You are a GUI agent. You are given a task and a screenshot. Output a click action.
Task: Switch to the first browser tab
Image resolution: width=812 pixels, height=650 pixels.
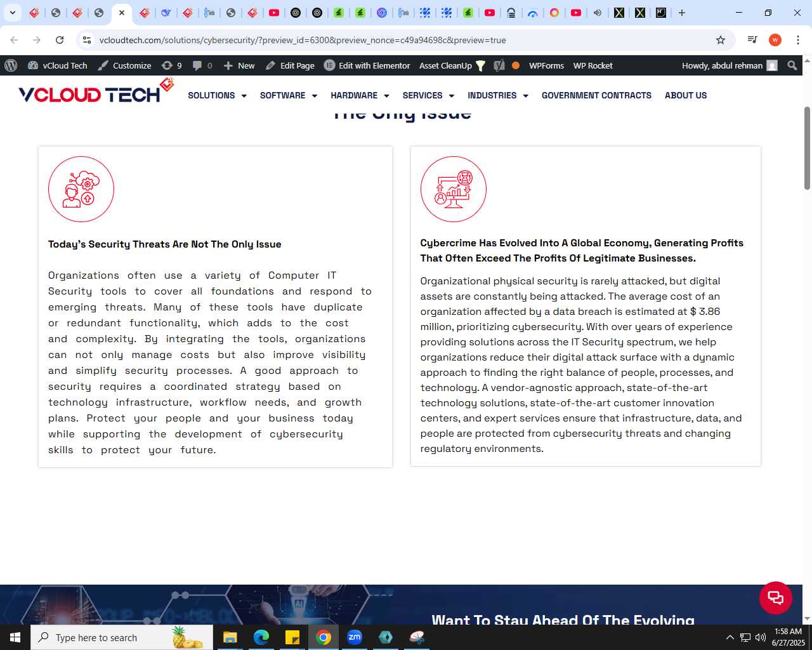(x=34, y=13)
